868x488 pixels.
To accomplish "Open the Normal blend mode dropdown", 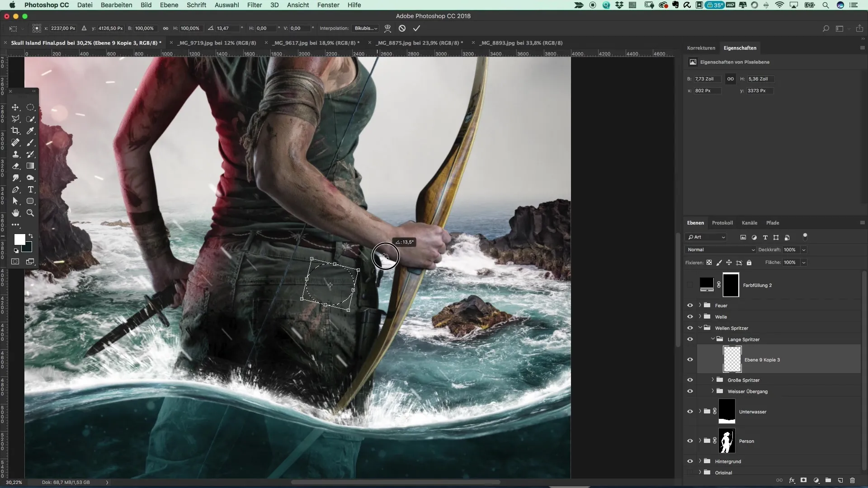I will click(720, 250).
